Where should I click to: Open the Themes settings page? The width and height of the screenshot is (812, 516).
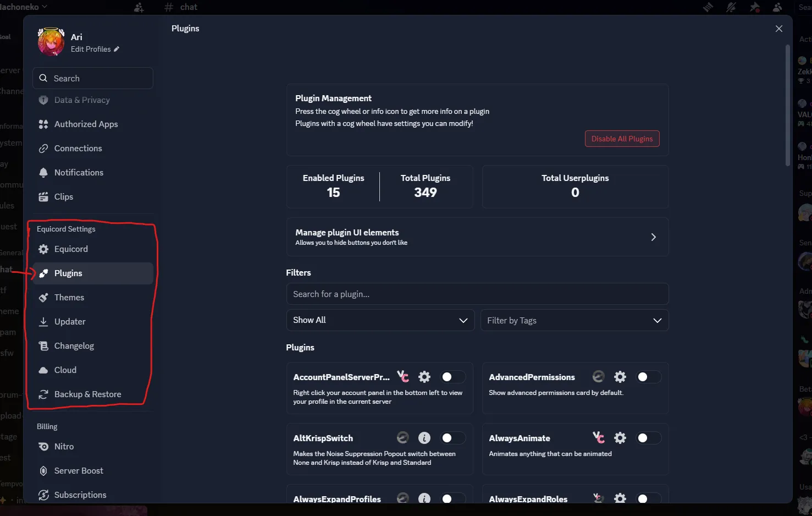pyautogui.click(x=92, y=298)
